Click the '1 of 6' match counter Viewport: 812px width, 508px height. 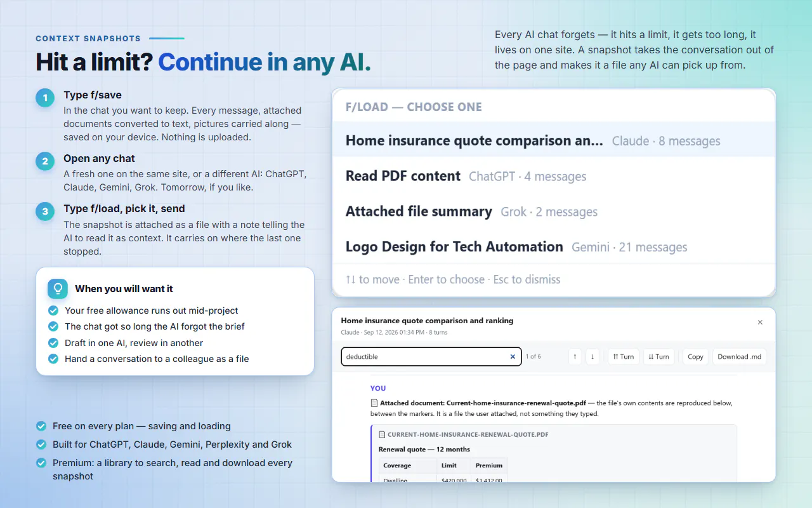534,357
